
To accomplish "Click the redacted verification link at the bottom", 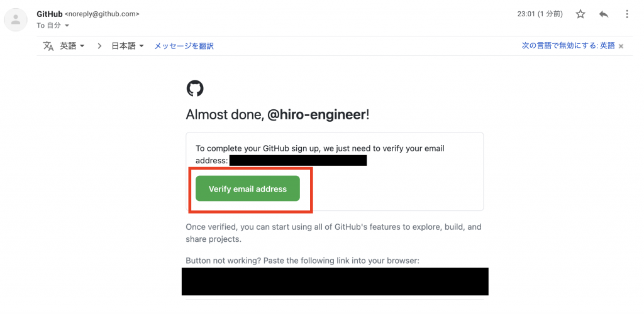I will pyautogui.click(x=335, y=281).
